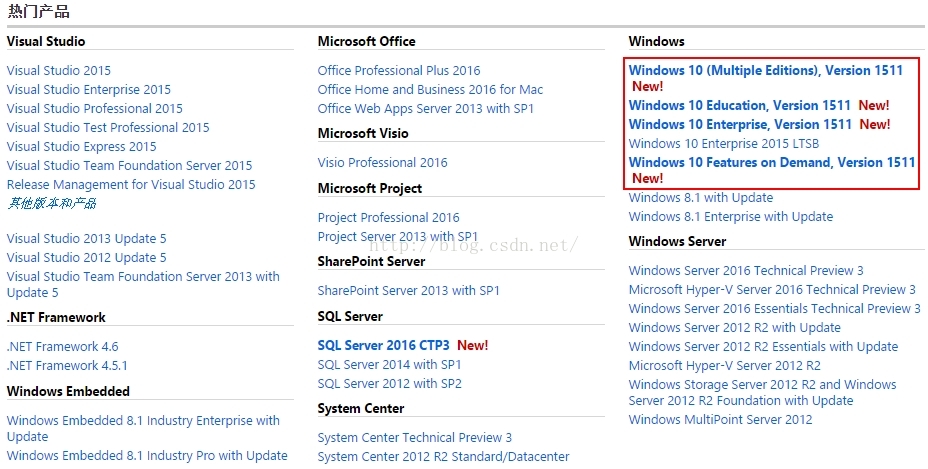Open Release Management for Visual Studio 2015
Image resolution: width=928 pixels, height=469 pixels.
131,184
